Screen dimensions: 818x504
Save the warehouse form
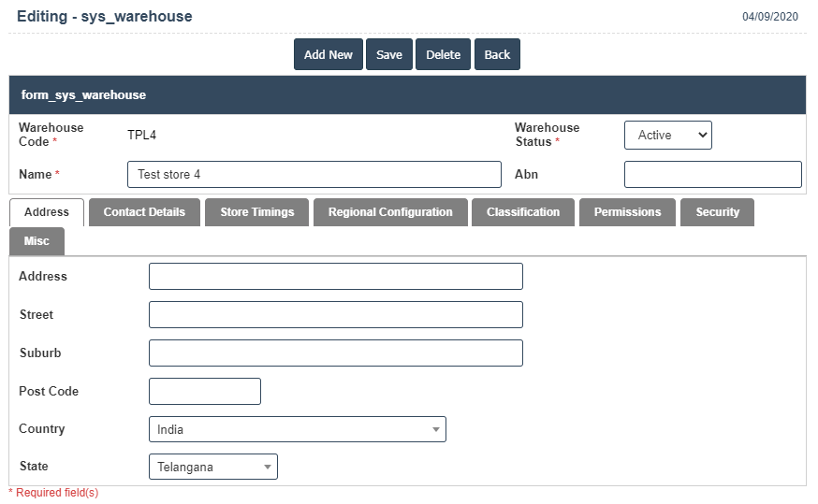(389, 54)
